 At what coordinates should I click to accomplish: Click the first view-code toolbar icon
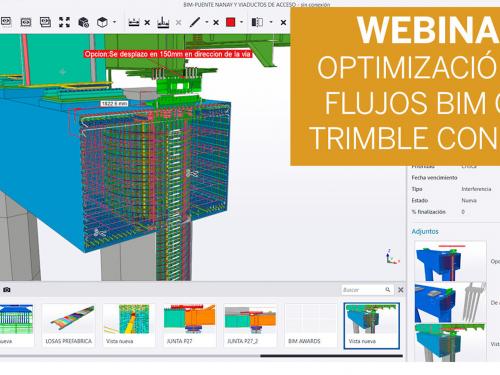[6, 22]
